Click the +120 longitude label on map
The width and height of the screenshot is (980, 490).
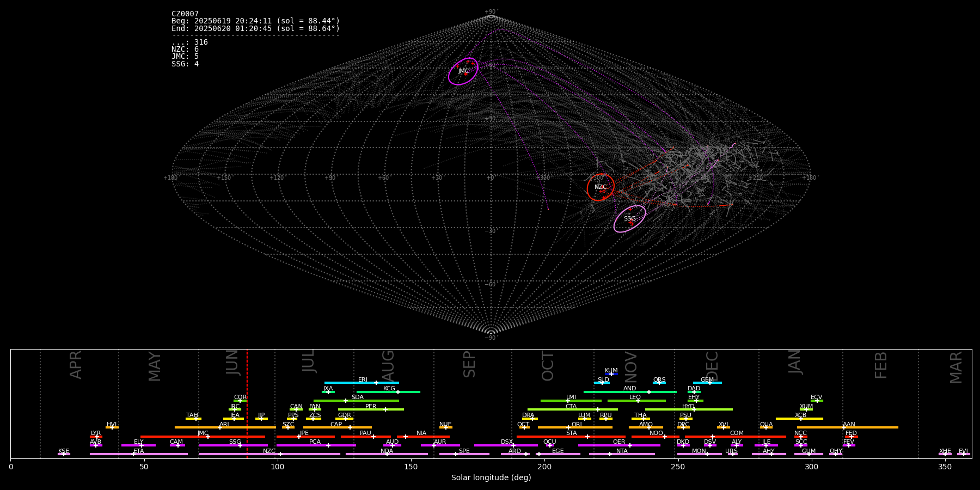[x=277, y=178]
